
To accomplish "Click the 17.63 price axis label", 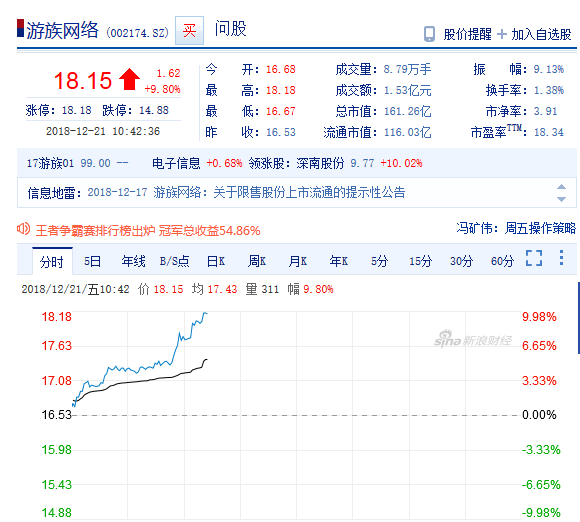I will (57, 346).
